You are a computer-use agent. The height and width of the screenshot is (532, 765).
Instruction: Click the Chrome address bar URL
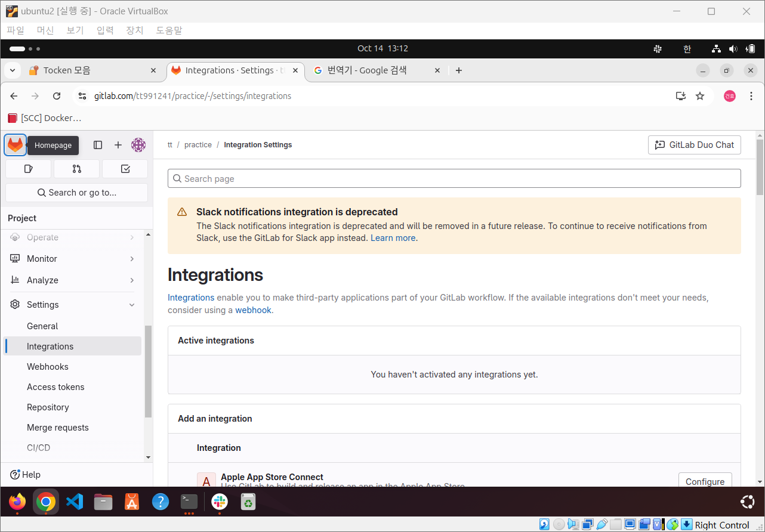click(193, 96)
